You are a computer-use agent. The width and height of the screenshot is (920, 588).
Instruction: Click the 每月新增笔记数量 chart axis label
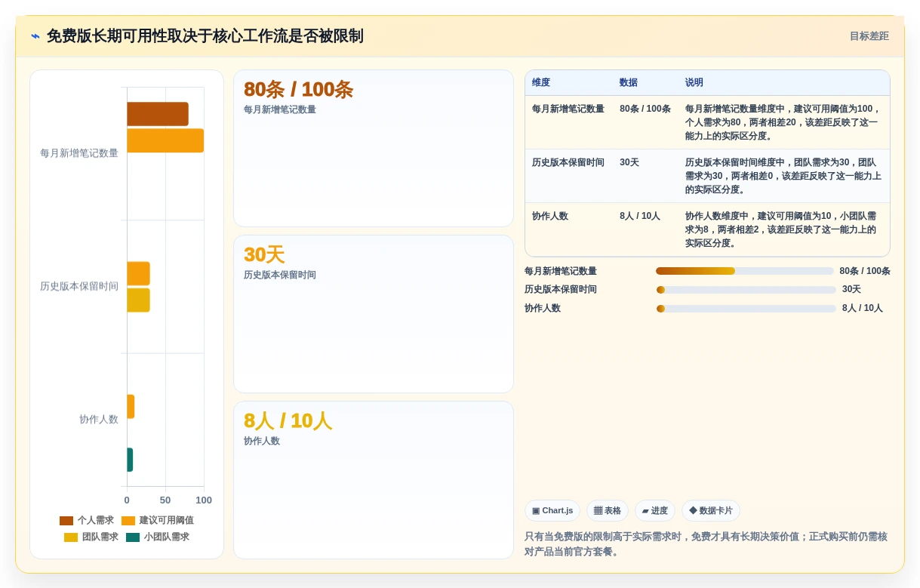coord(79,153)
